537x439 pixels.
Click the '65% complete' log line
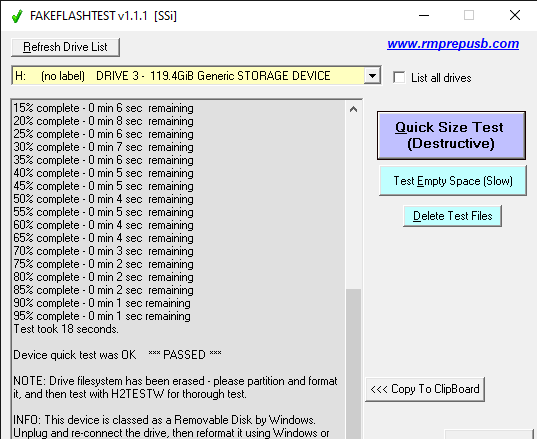[x=103, y=238]
